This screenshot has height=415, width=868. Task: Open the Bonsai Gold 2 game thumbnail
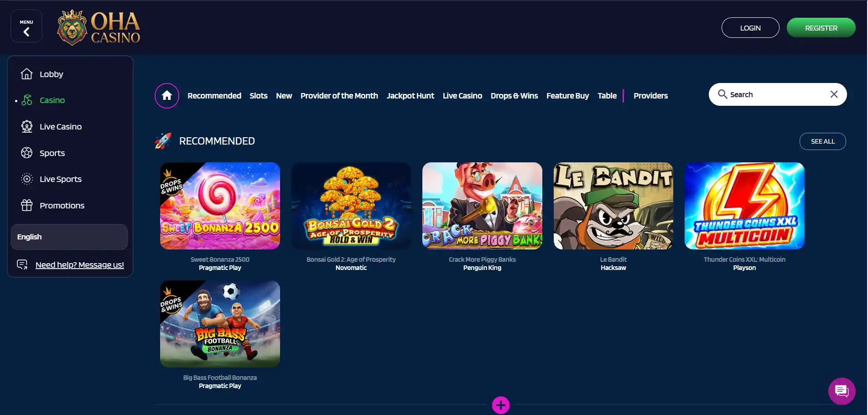point(351,206)
